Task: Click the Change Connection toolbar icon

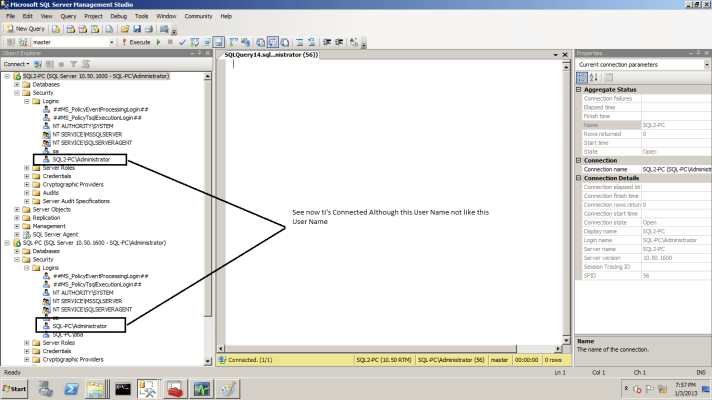Action: pos(23,42)
